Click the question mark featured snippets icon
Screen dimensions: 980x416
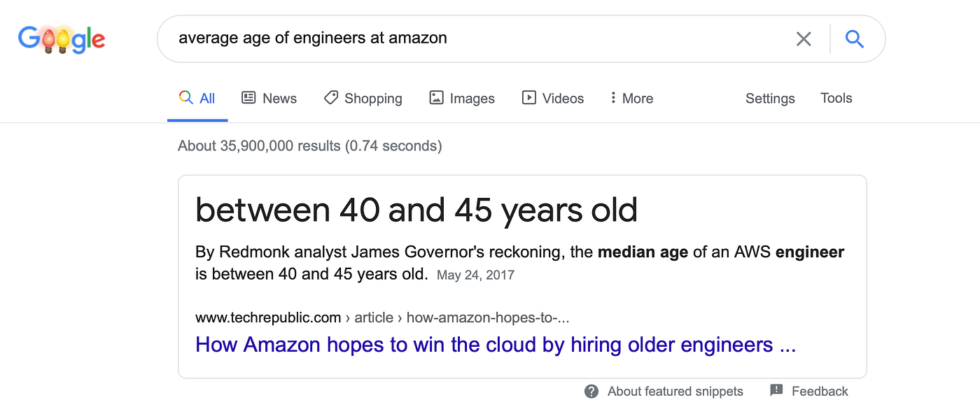click(x=591, y=392)
